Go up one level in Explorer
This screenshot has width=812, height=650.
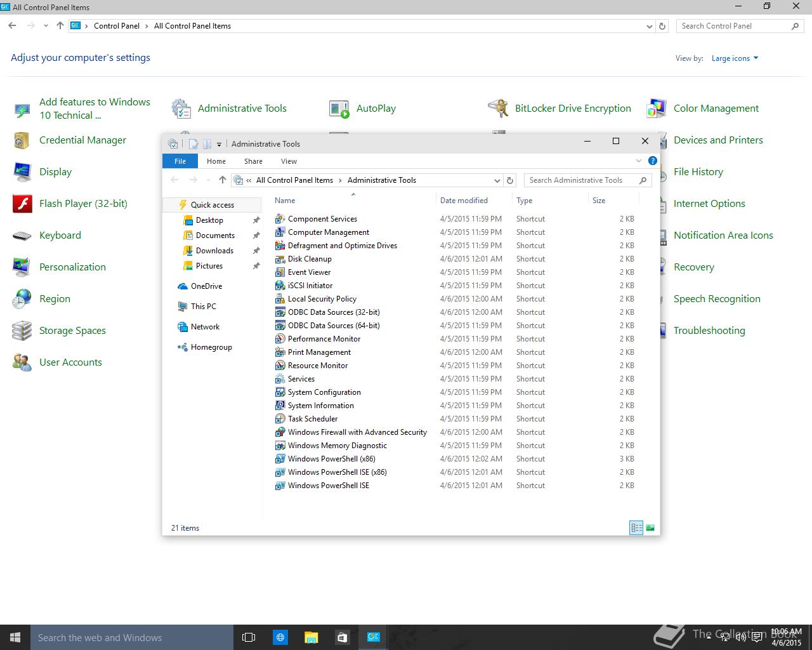(222, 180)
